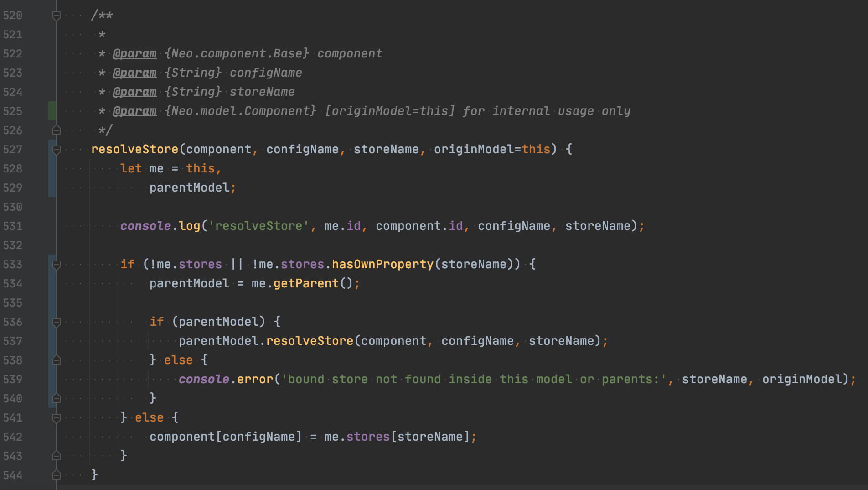The width and height of the screenshot is (868, 490).
Task: Click component.id in the console.log call
Action: pos(419,226)
